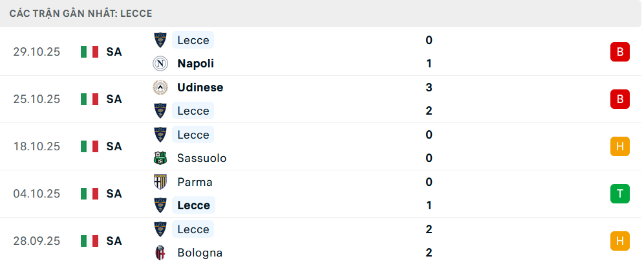Click orange H badge for Sassuolo match
The width and height of the screenshot is (644, 263).
click(619, 146)
